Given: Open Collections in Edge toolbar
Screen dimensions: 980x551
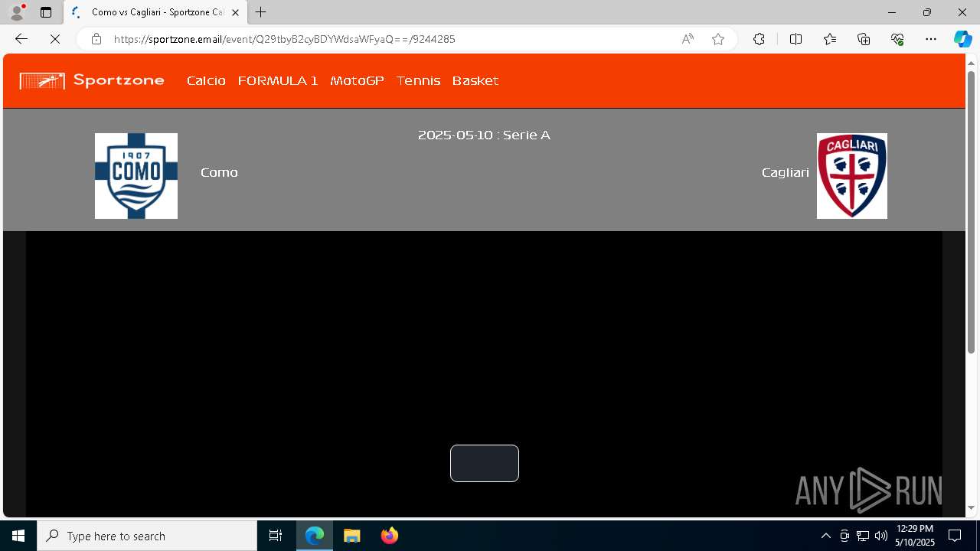Looking at the screenshot, I should [864, 39].
